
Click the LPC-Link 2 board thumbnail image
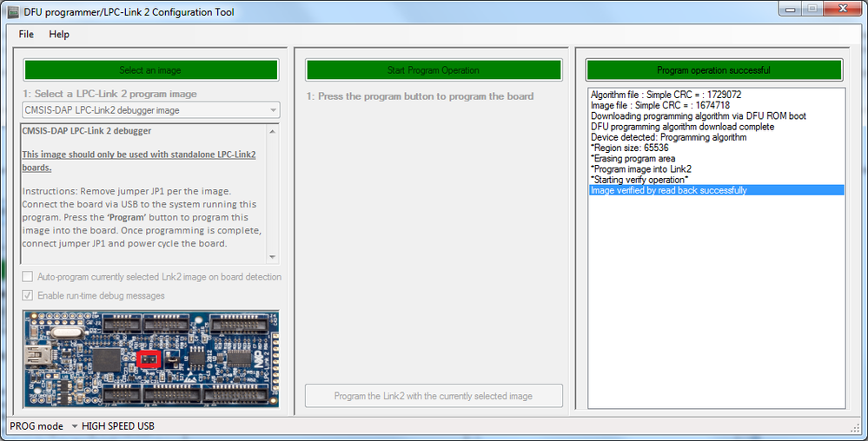point(150,359)
